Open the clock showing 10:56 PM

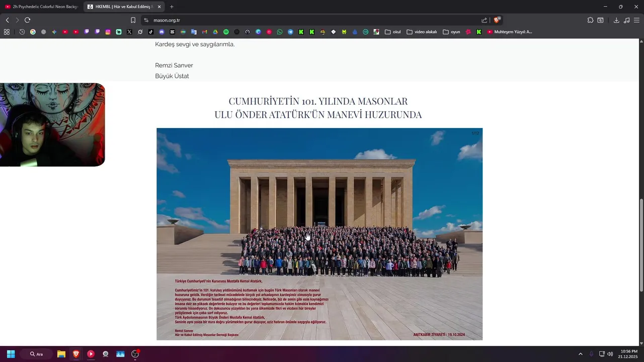[629, 354]
